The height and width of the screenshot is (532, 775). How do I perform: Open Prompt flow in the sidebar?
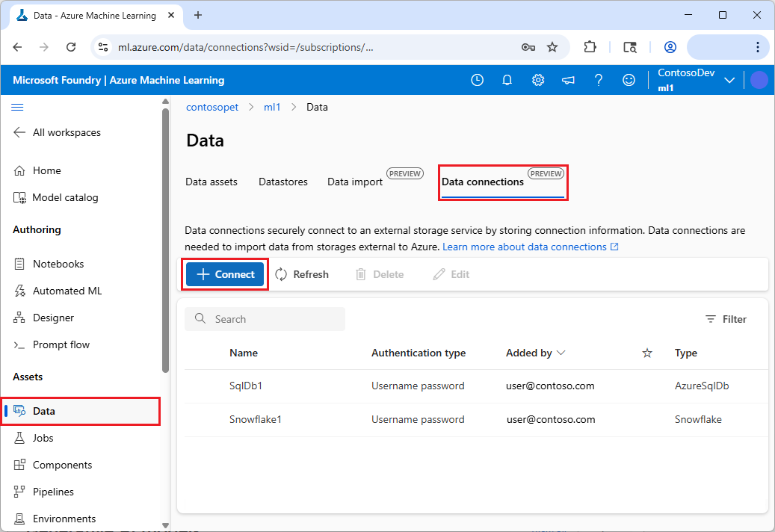61,344
